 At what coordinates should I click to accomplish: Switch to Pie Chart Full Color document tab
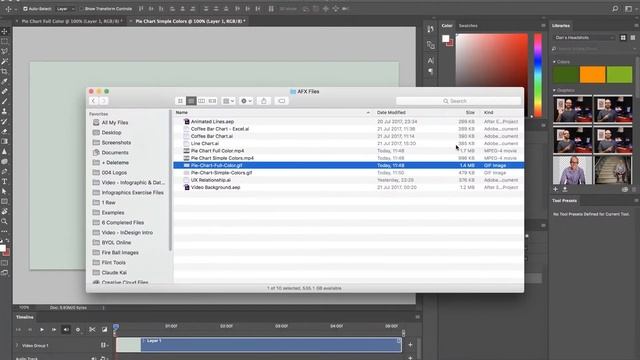click(x=72, y=21)
